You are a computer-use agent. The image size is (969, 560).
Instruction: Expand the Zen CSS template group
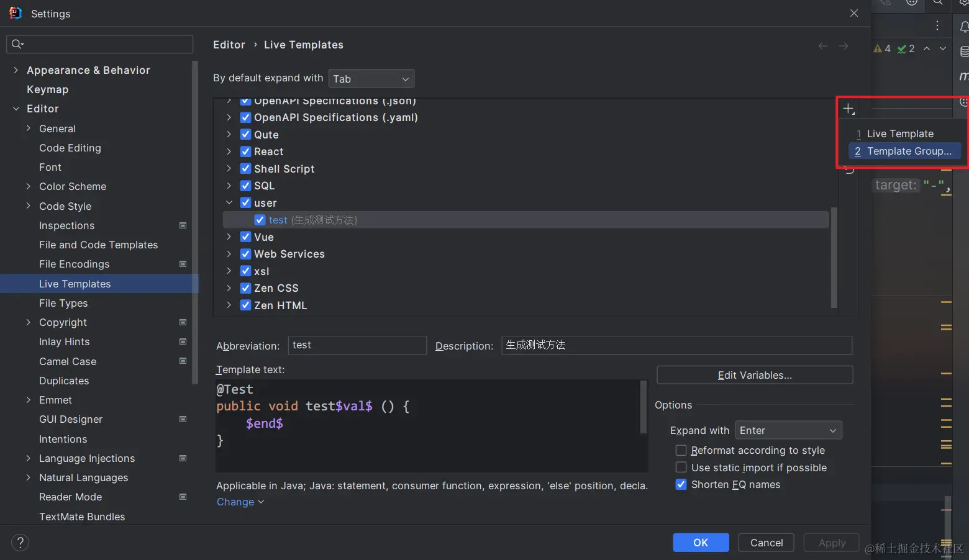(x=229, y=288)
